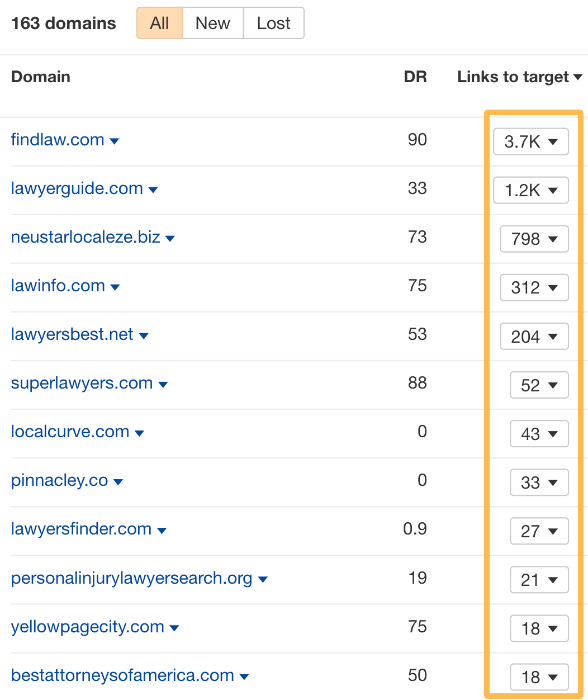Switch to the Lost domains tab

(274, 23)
